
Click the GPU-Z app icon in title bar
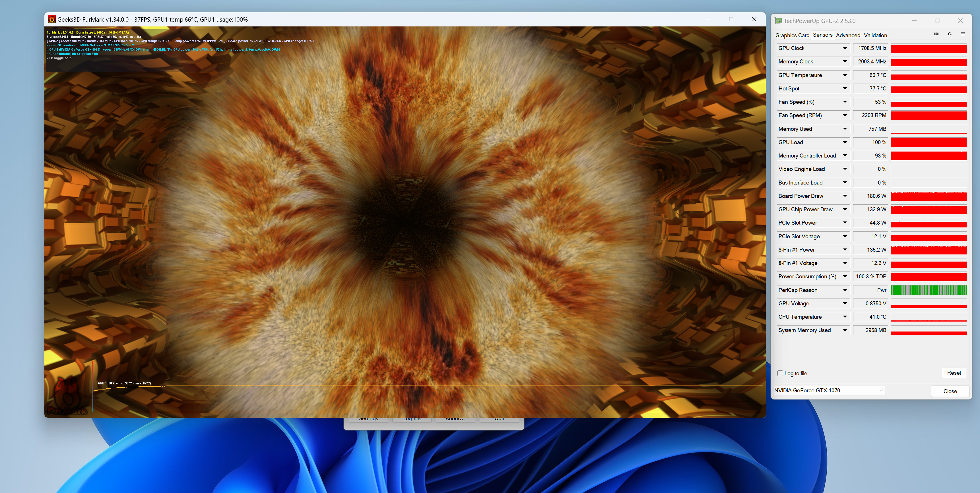(x=778, y=21)
